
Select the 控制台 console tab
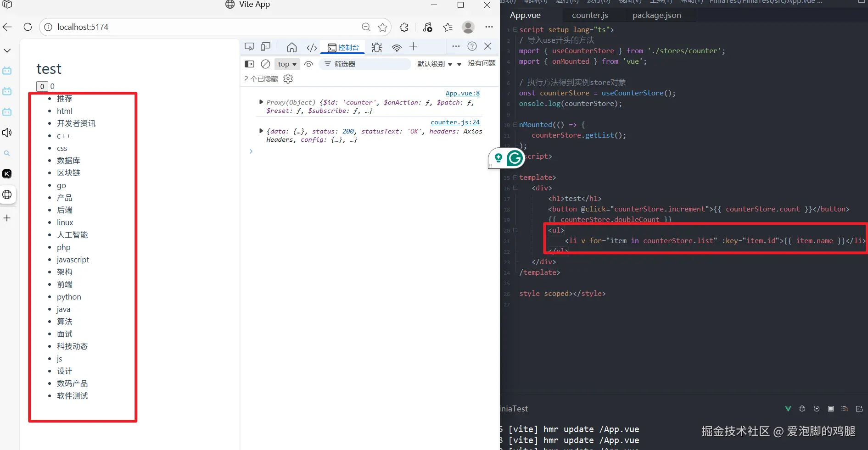343,47
